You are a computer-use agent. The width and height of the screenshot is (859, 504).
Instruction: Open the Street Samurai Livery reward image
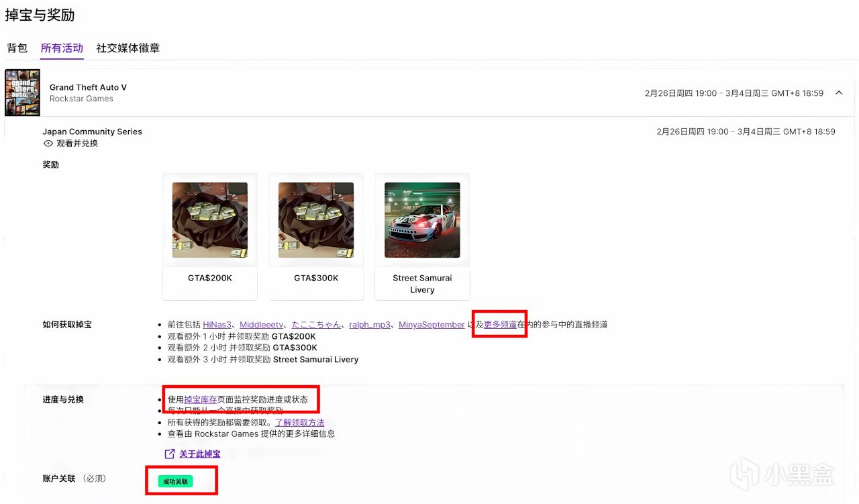(422, 220)
